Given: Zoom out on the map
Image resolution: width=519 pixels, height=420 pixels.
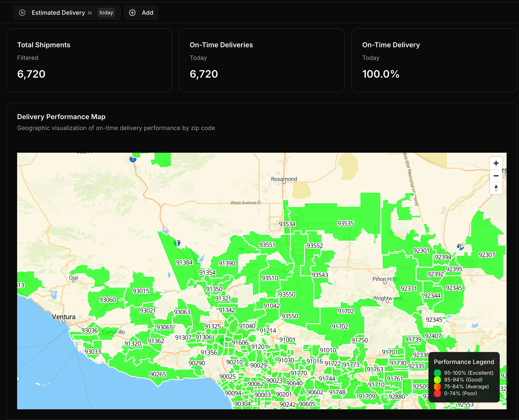Looking at the screenshot, I should [496, 176].
